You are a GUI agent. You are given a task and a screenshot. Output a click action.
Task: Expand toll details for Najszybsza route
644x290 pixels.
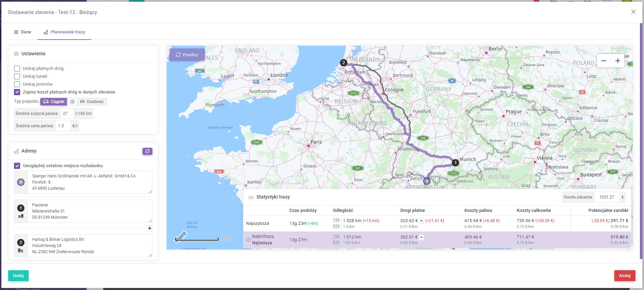[x=421, y=221]
